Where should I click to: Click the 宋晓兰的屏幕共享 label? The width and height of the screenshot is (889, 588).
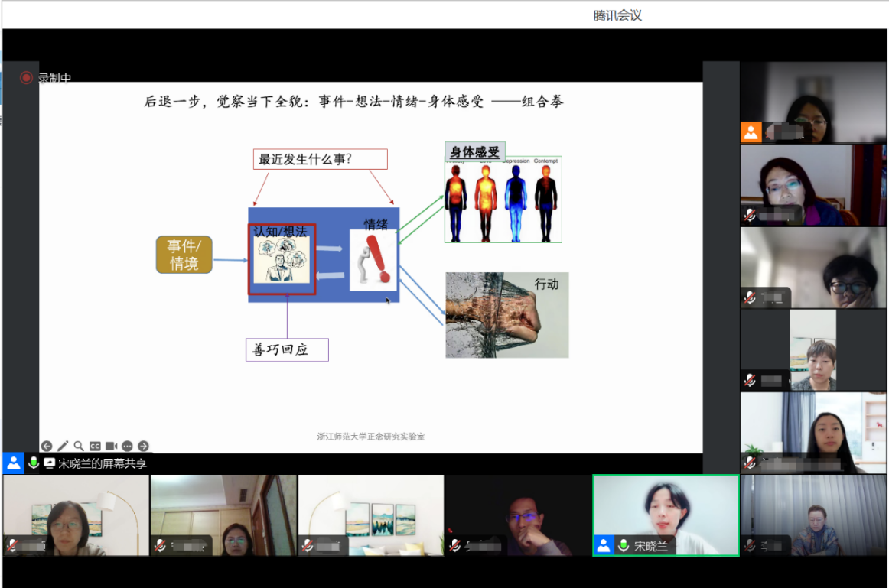(103, 463)
